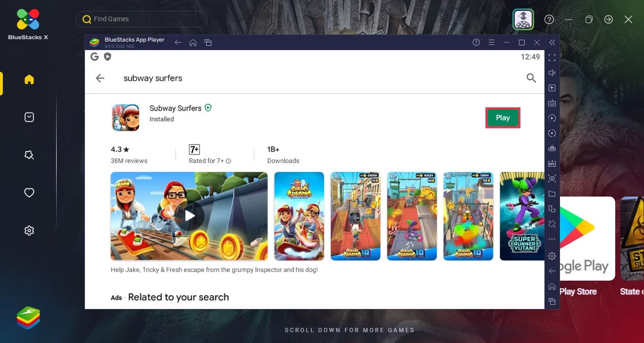The height and width of the screenshot is (343, 644).
Task: Open the Super Runner Yutani screenshot
Action: [522, 216]
